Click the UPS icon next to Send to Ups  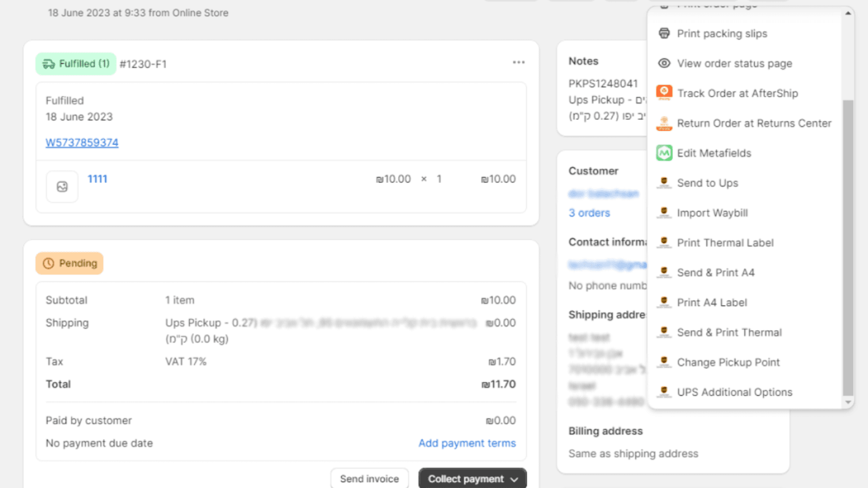click(x=664, y=183)
